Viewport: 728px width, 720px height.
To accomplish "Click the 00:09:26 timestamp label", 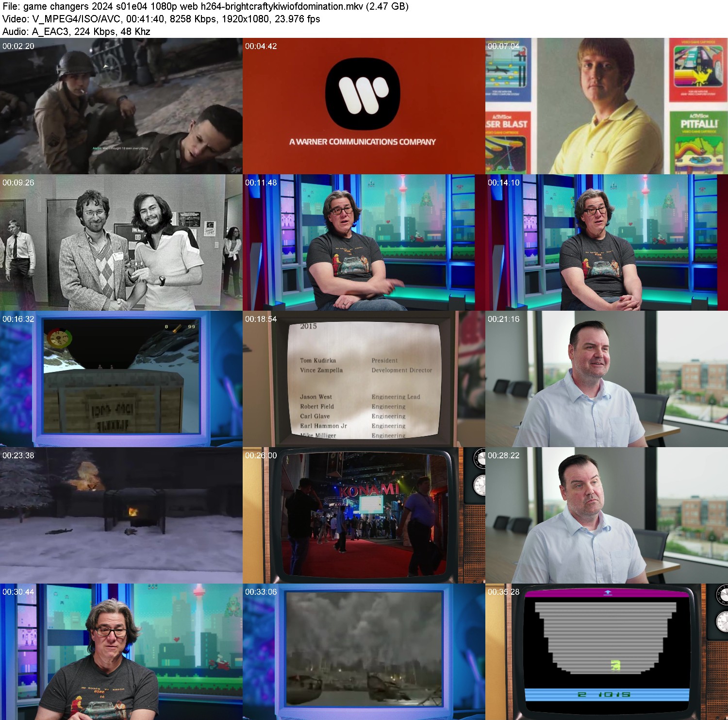I will point(18,183).
